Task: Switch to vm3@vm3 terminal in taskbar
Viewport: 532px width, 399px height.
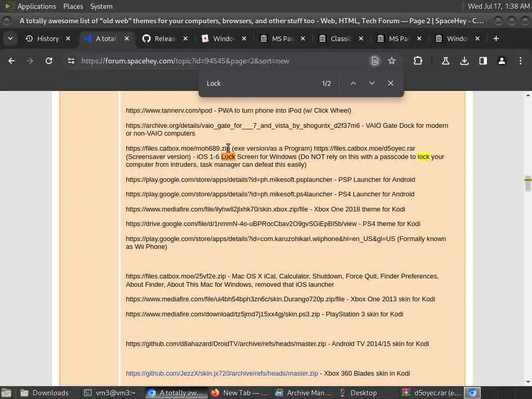Action: pyautogui.click(x=110, y=393)
